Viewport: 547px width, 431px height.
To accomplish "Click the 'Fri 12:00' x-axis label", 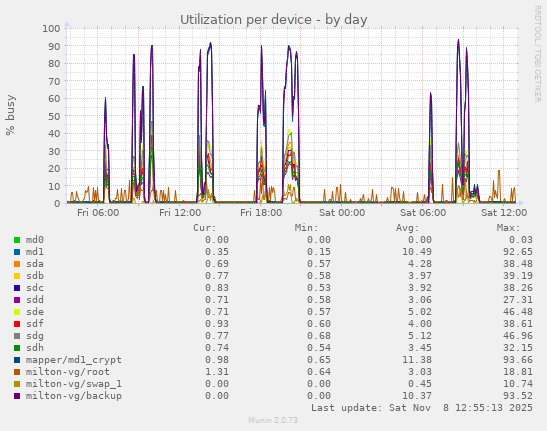I will [x=180, y=213].
